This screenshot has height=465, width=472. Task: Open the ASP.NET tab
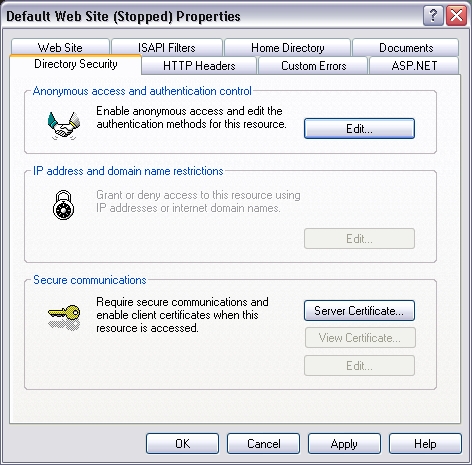click(x=414, y=66)
